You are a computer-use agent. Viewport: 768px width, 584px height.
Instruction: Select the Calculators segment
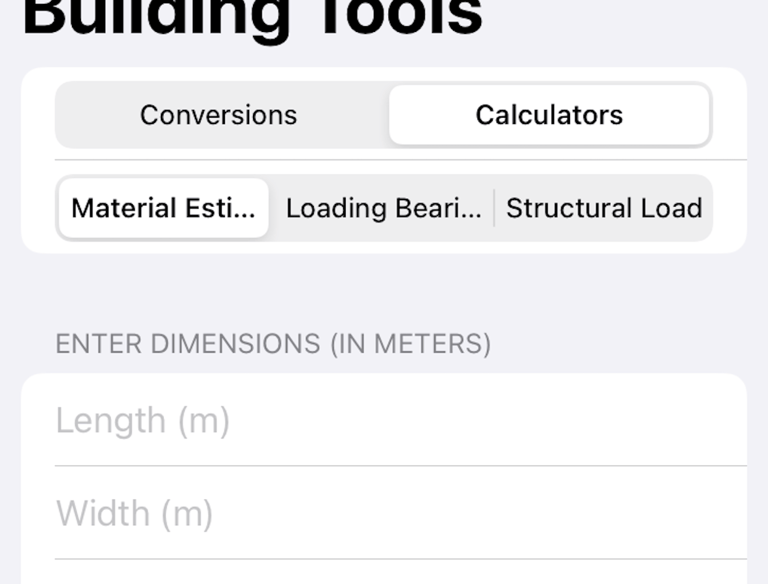[549, 115]
